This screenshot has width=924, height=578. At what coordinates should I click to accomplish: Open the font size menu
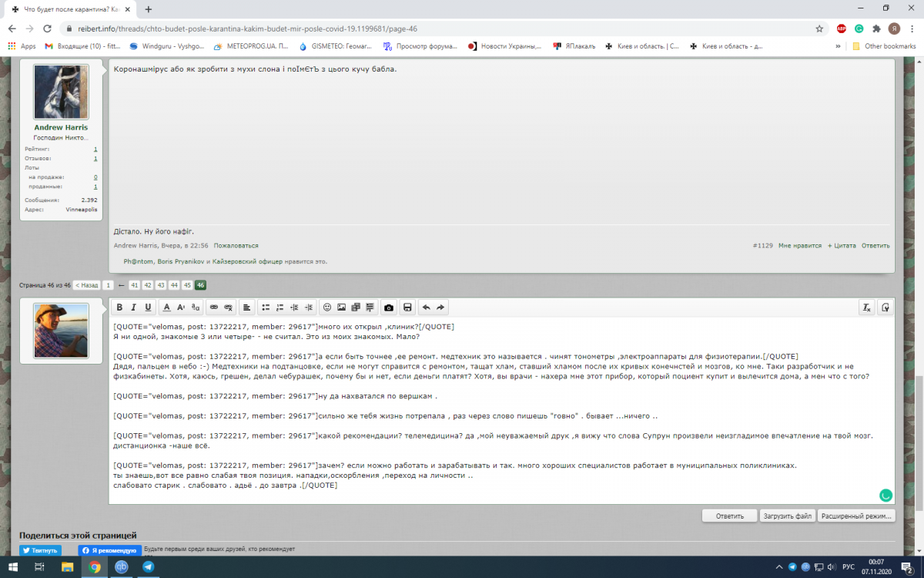point(181,307)
